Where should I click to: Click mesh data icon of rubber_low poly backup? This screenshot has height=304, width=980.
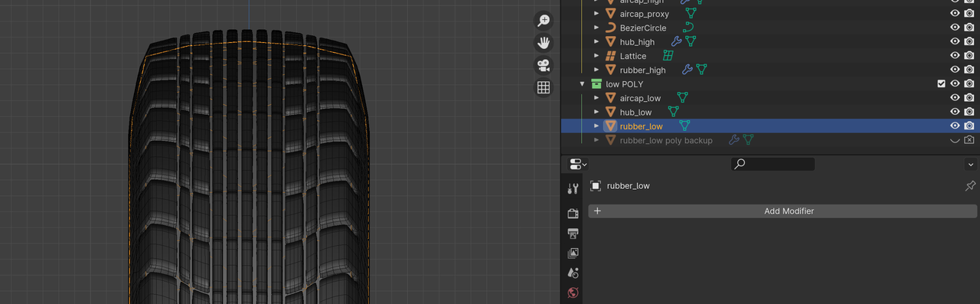tap(748, 140)
